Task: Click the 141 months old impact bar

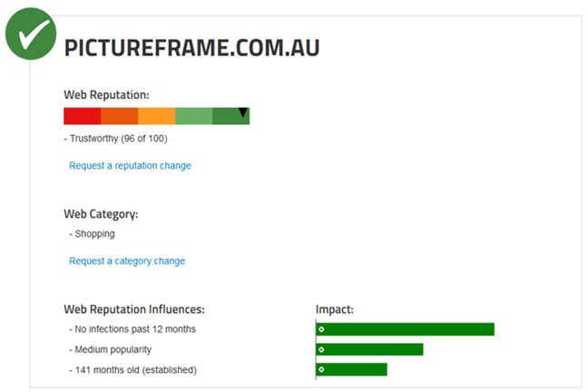Action: [351, 369]
